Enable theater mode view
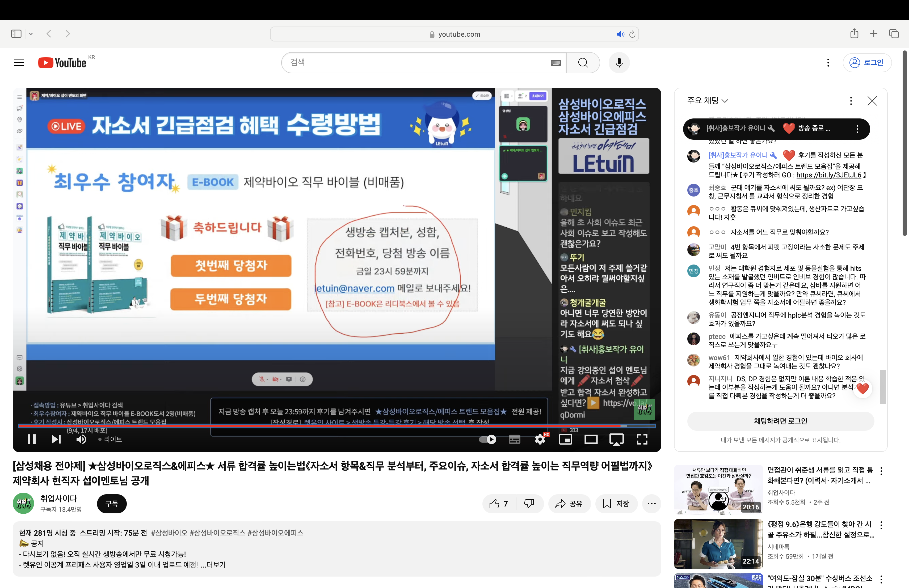The height and width of the screenshot is (588, 909). [x=591, y=439]
